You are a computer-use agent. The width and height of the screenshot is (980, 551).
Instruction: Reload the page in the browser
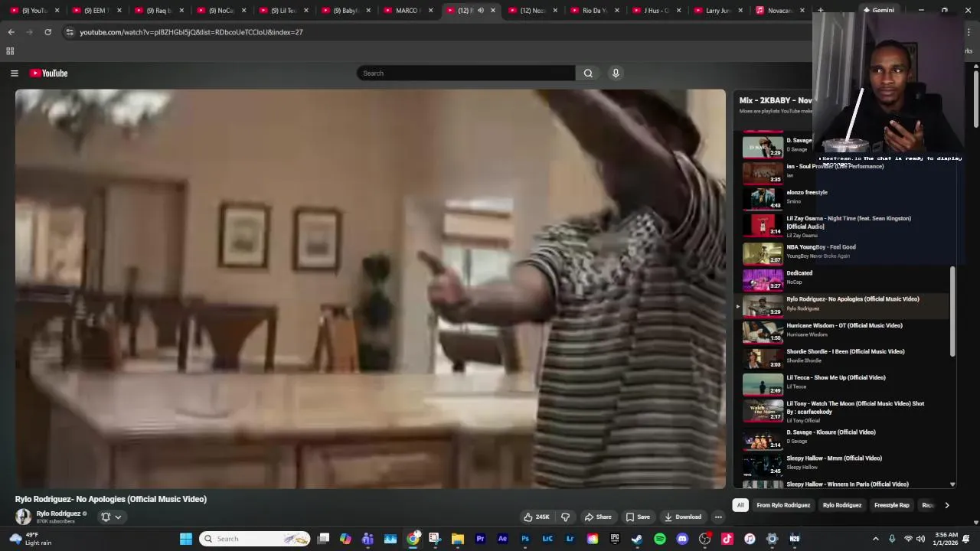(47, 32)
